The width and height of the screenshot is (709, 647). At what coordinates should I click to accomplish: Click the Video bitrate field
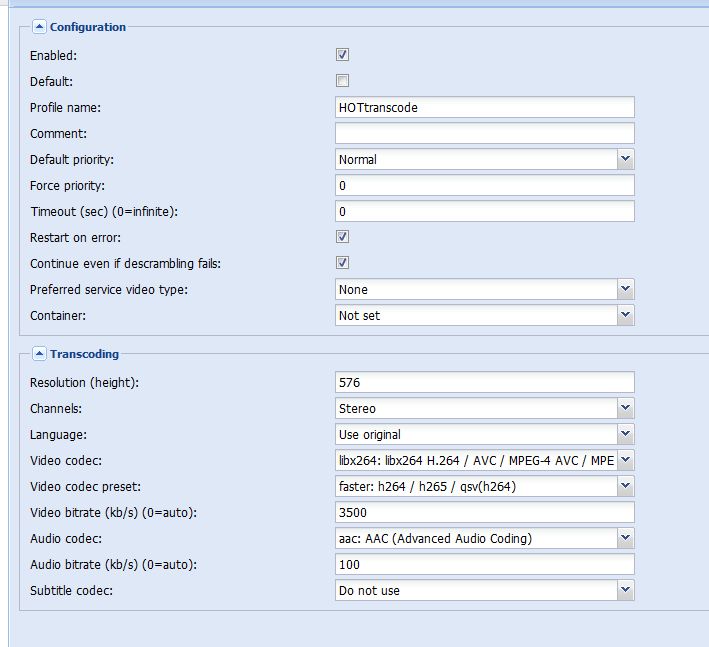tap(485, 512)
